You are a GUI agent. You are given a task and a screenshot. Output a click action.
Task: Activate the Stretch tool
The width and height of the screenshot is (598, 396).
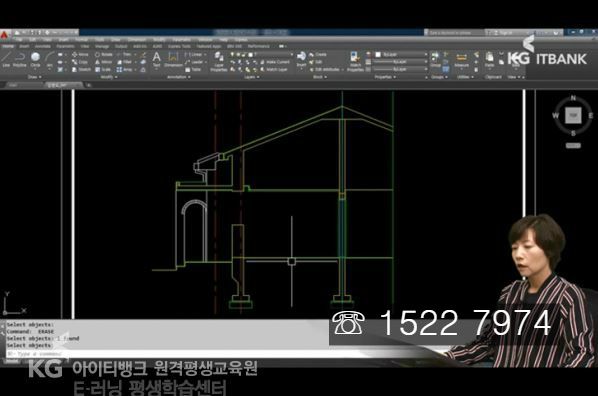click(x=81, y=69)
